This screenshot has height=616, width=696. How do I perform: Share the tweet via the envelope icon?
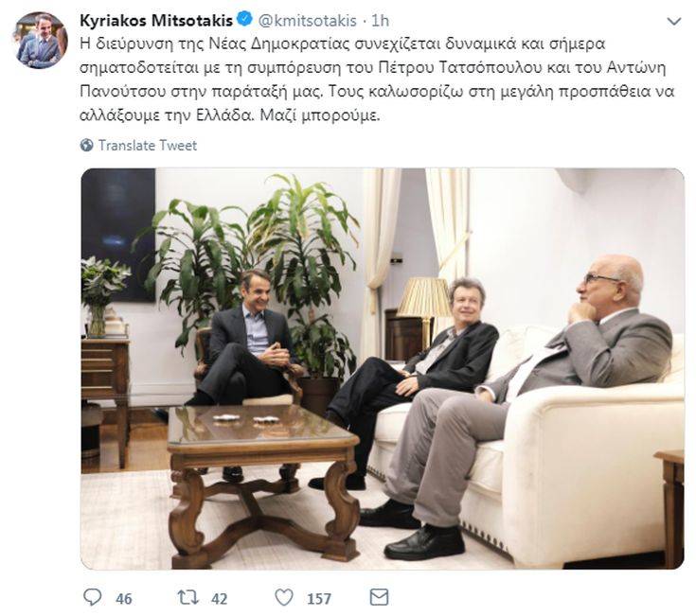coord(379,597)
